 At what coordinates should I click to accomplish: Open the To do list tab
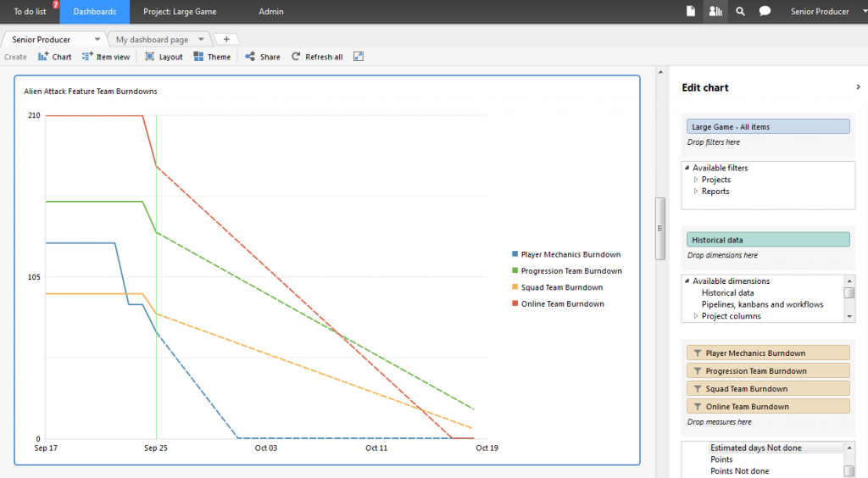[x=30, y=12]
